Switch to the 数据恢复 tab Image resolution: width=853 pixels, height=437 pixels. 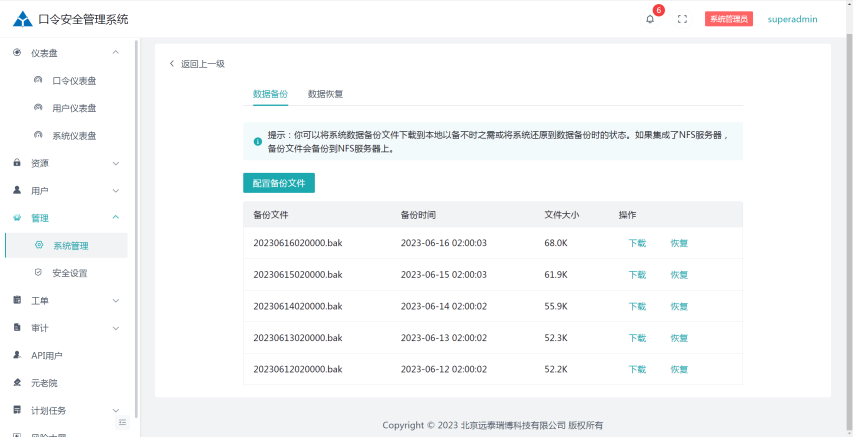tap(325, 94)
